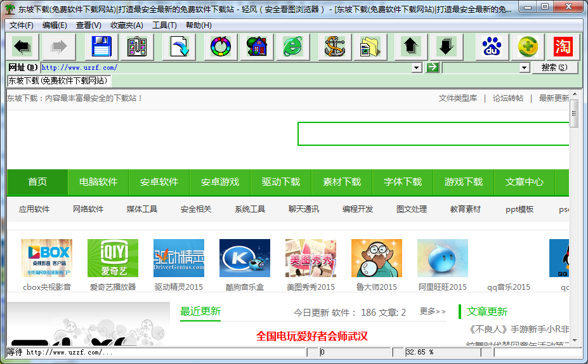Image resolution: width=588 pixels, height=364 pixels.
Task: Click the home house toolbar icon
Action: coord(256,47)
